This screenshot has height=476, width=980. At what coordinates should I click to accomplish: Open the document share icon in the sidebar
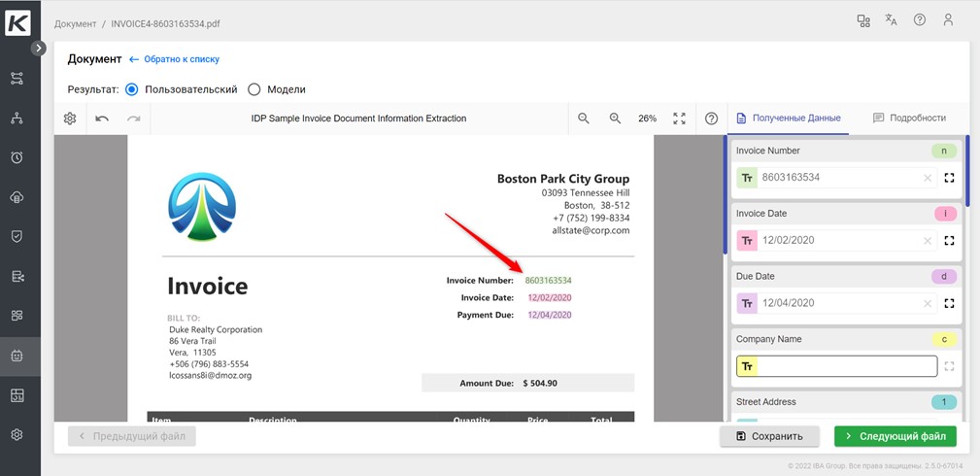click(17, 276)
